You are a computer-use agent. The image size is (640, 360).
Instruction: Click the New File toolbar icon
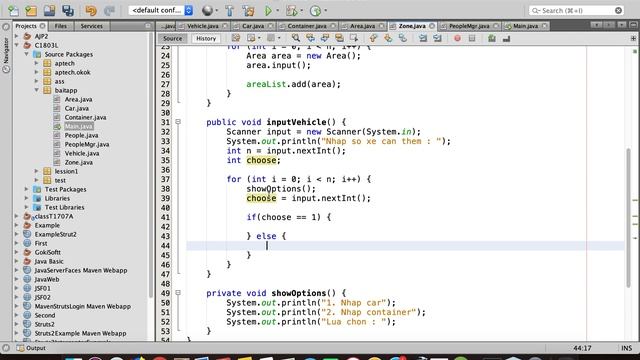coord(13,11)
